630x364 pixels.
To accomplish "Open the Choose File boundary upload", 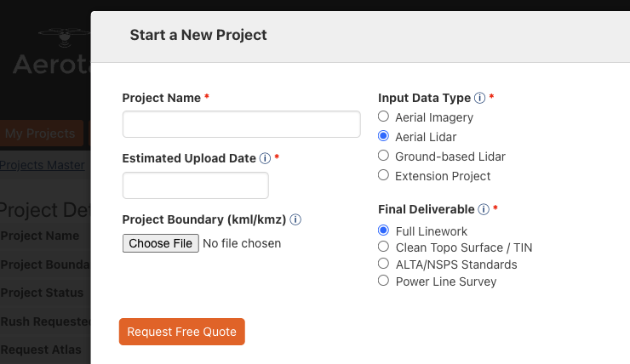I will (x=161, y=243).
